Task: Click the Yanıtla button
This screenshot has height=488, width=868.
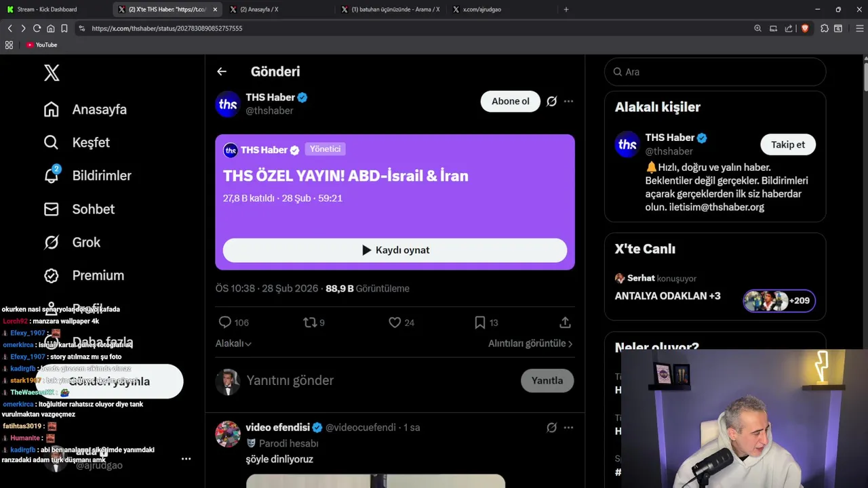Action: pyautogui.click(x=547, y=380)
